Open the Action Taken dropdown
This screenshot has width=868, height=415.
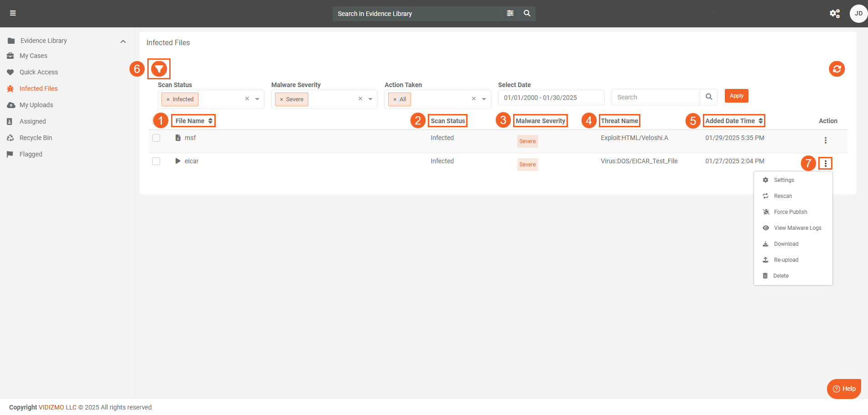point(484,99)
